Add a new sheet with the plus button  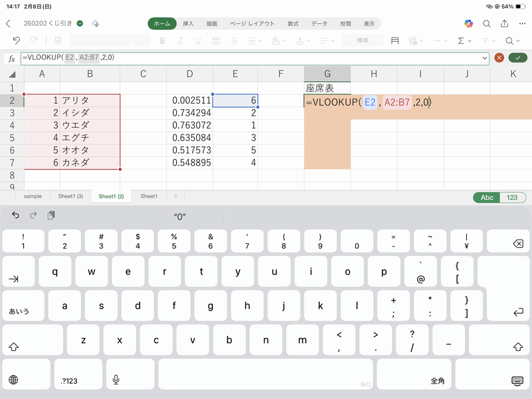coord(176,197)
